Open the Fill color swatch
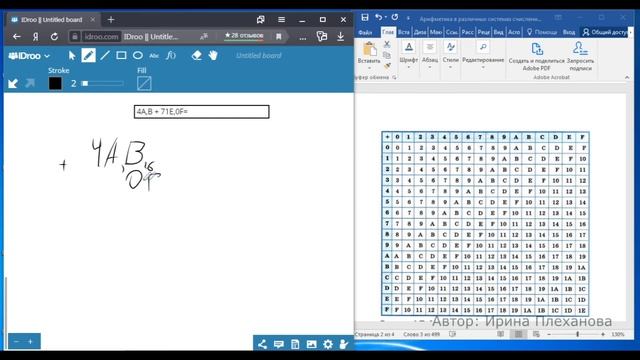The height and width of the screenshot is (360, 640). point(144,84)
